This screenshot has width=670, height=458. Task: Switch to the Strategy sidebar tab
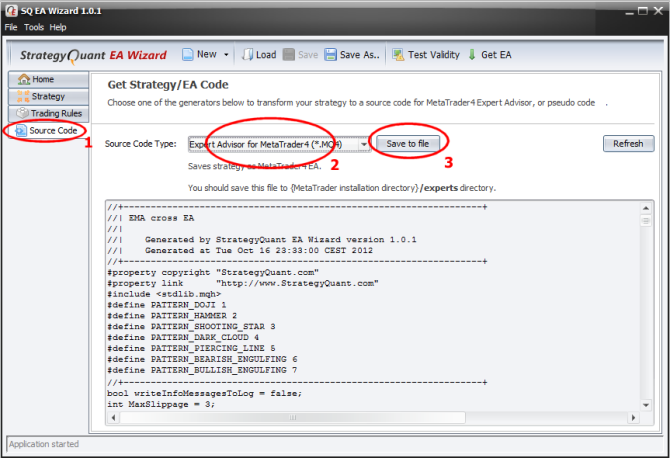(48, 97)
